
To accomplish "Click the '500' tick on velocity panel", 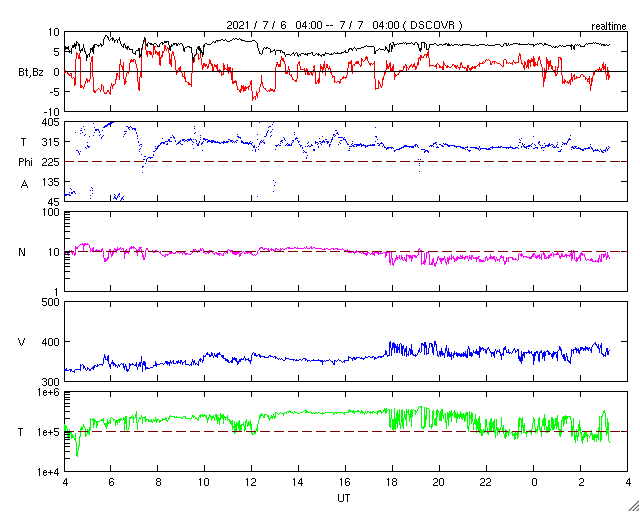I will [51, 302].
